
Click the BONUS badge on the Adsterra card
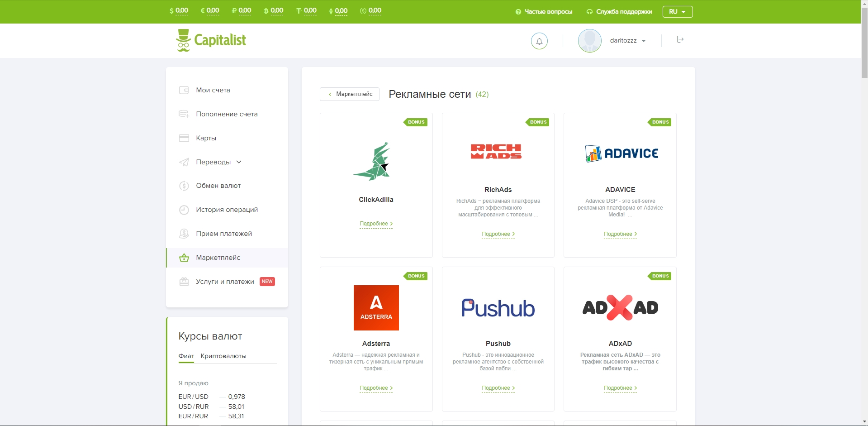point(415,276)
